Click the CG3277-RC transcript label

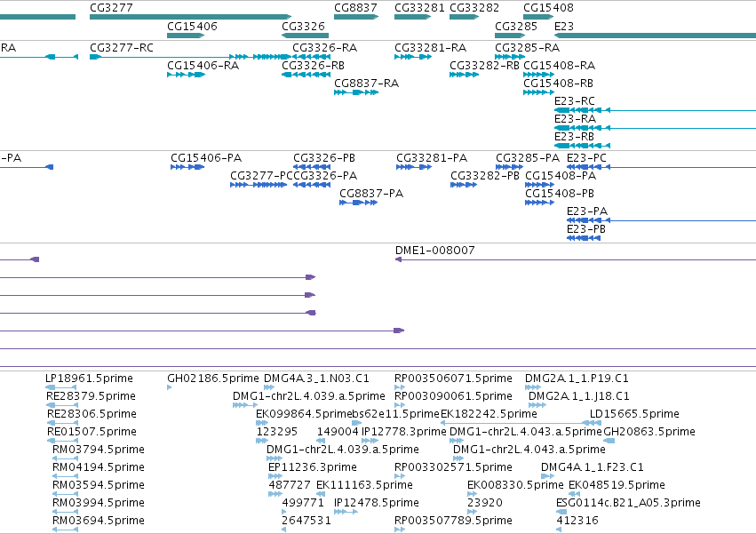point(122,48)
